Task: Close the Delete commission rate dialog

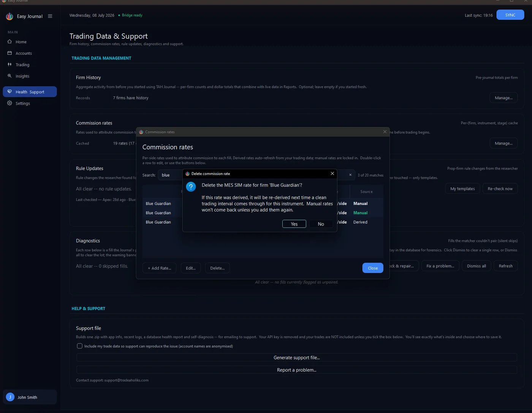Action: (332, 173)
